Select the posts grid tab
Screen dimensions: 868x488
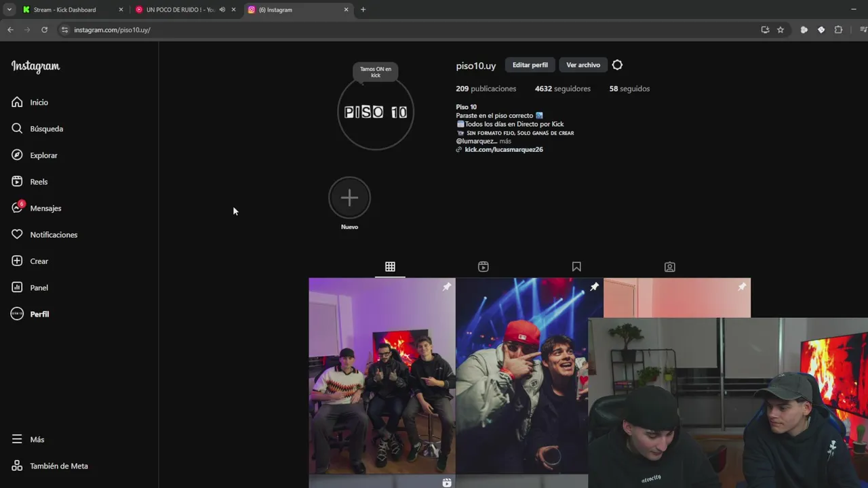[x=390, y=267]
